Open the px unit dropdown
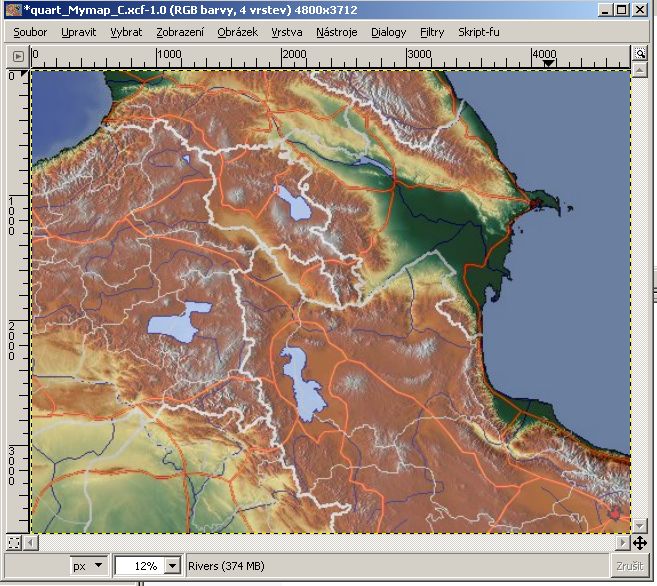Image resolution: width=657 pixels, height=586 pixels. (x=88, y=566)
